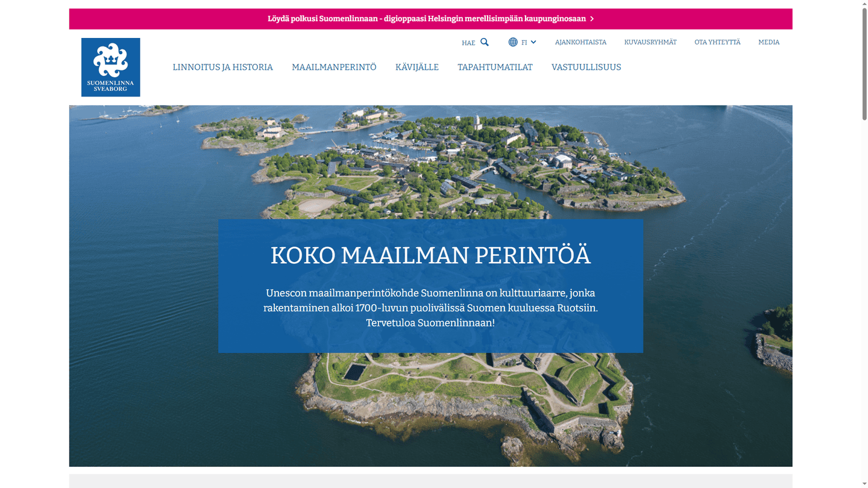This screenshot has width=868, height=488.
Task: Click the arrow in the pink banner
Action: pos(592,19)
